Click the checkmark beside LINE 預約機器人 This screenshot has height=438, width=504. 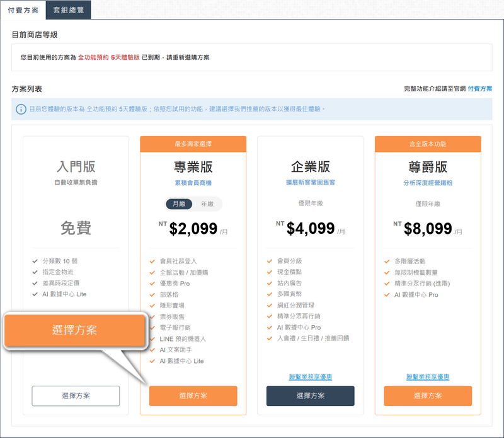152,338
